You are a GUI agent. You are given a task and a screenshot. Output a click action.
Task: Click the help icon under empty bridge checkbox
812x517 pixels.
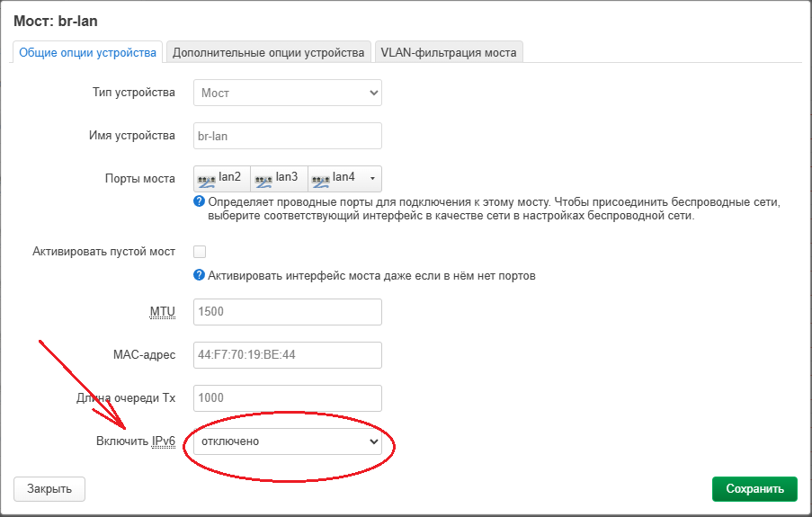[x=200, y=275]
